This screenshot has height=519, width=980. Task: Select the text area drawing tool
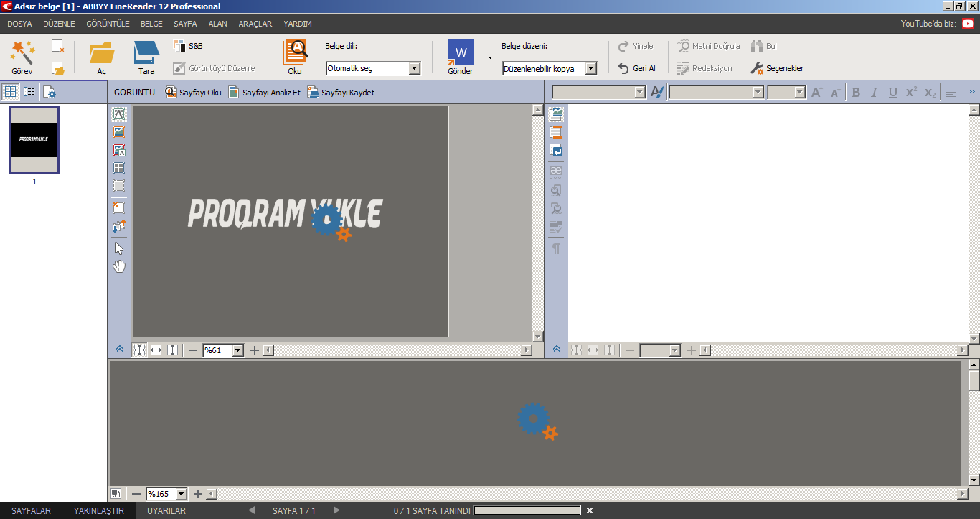[x=119, y=114]
